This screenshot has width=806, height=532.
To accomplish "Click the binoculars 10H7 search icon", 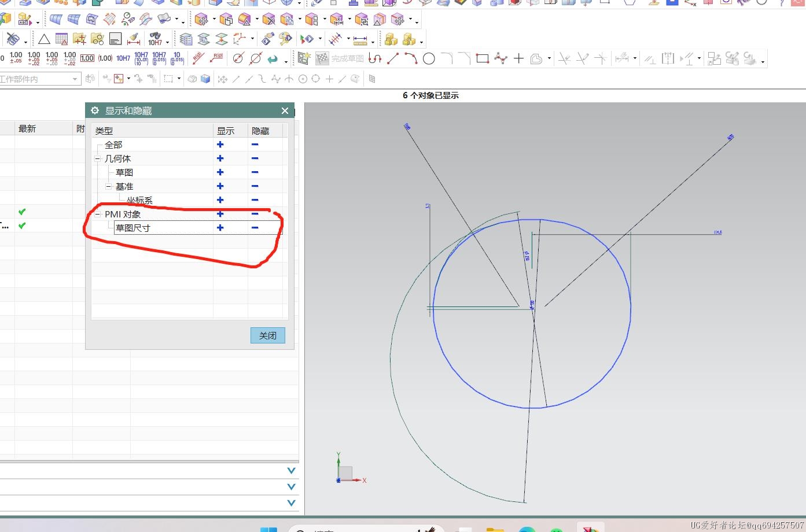I will 155,39.
